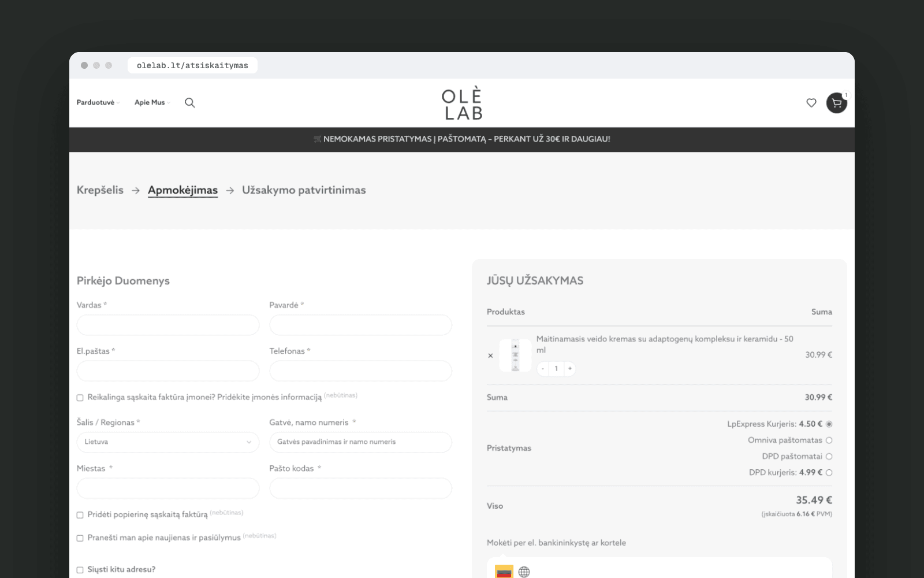Select DPD paštomatai delivery radio
924x578 pixels.
coord(829,457)
